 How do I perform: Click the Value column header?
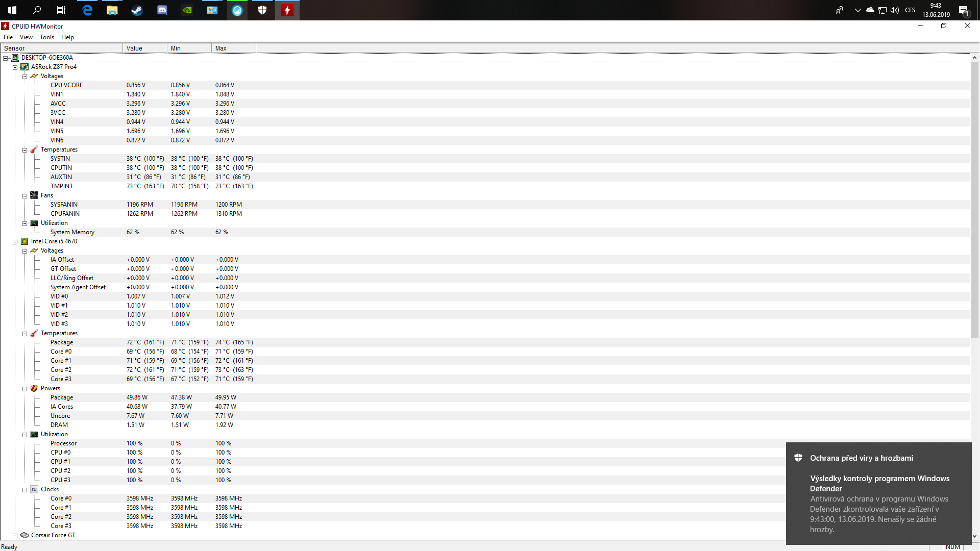click(144, 48)
